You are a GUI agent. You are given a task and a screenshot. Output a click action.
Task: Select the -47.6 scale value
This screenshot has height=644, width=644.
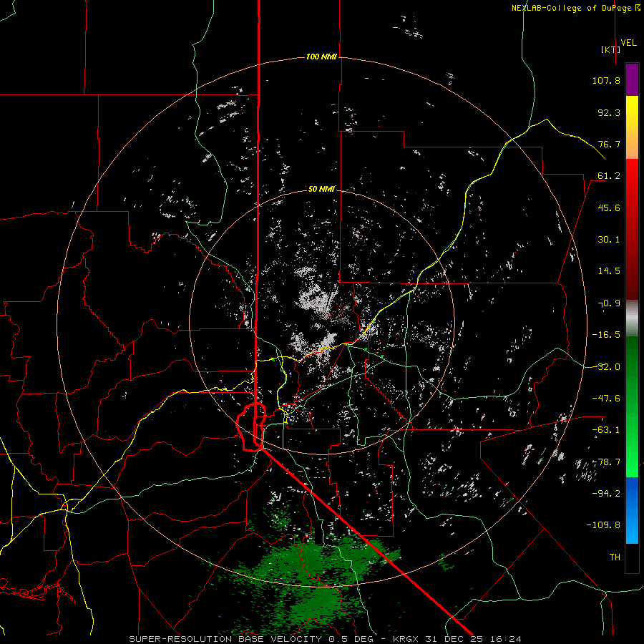(606, 399)
